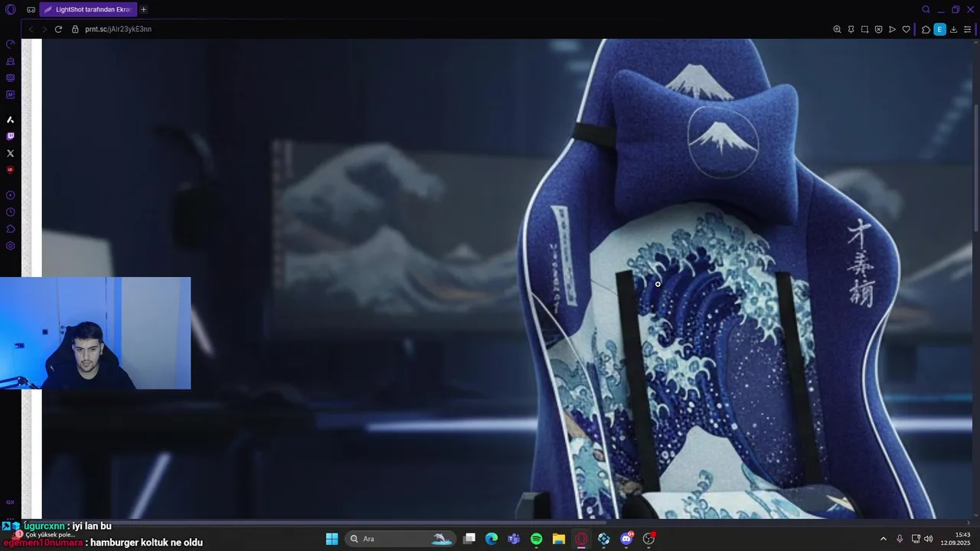Click the taskbar Ara search box
Image resolution: width=980 pixels, height=551 pixels.
(400, 539)
